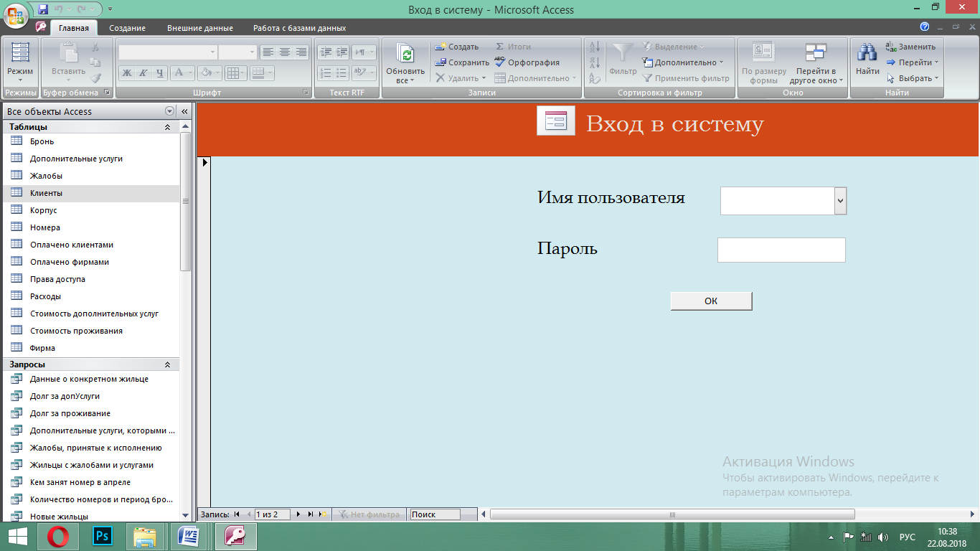Click Создать new record
This screenshot has width=980, height=551.
[457, 47]
